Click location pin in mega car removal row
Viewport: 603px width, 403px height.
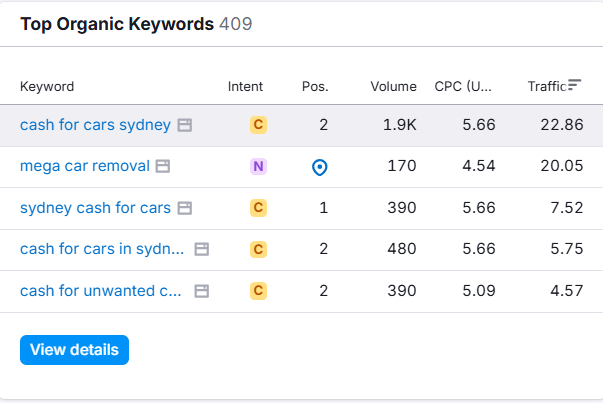pyautogui.click(x=319, y=167)
